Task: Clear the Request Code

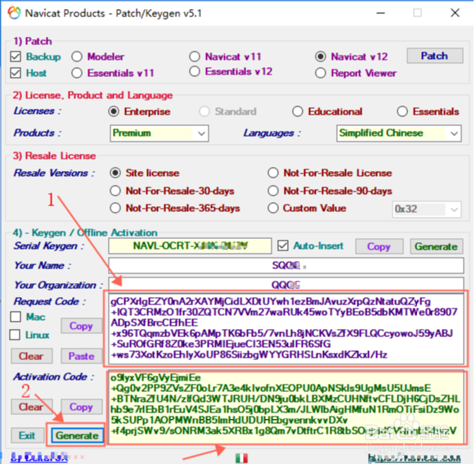Action: [x=32, y=356]
